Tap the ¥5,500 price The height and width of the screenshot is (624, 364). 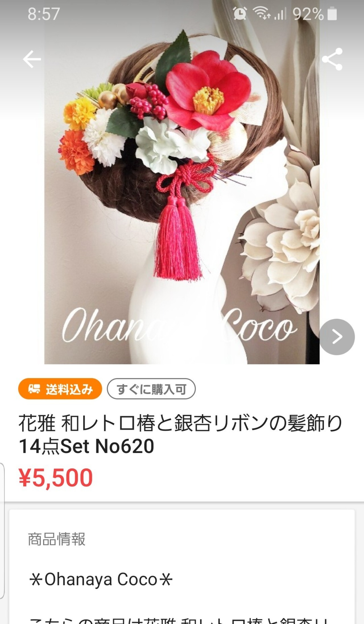(56, 478)
